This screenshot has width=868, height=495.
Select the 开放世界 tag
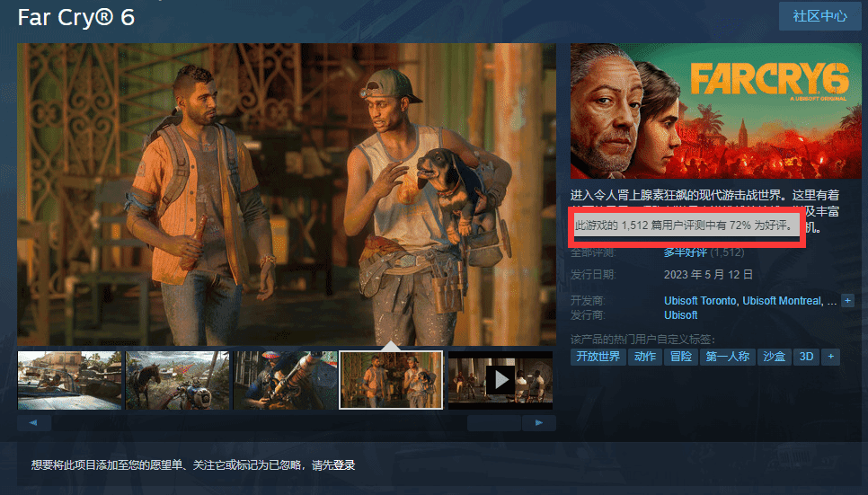[598, 357]
